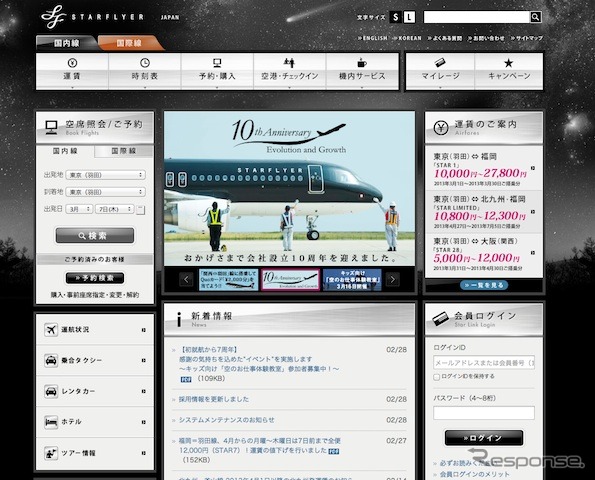Click the 検索 search button
This screenshot has width=595, height=480.
[95, 236]
